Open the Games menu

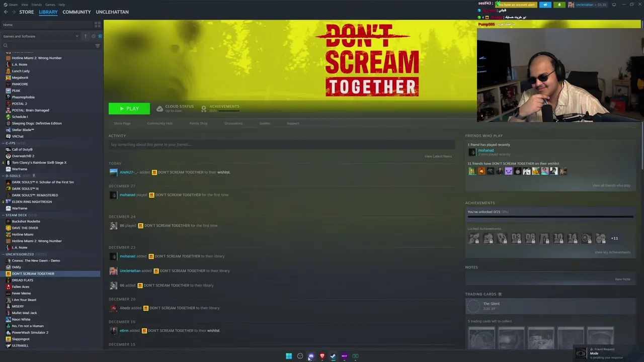point(50,5)
